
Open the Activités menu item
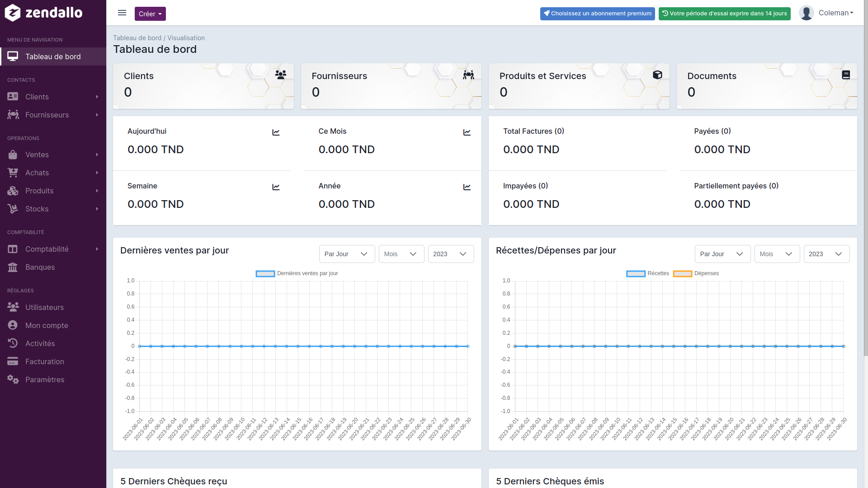(53, 343)
